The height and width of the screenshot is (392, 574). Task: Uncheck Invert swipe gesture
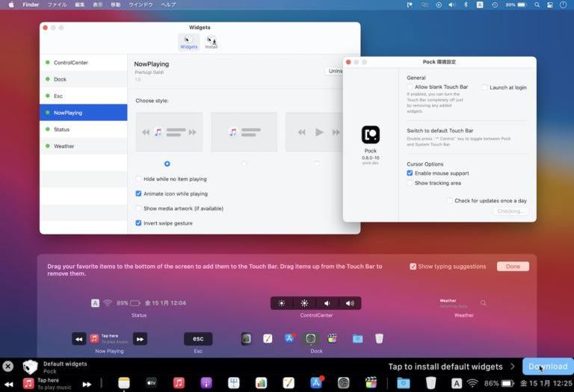(139, 223)
